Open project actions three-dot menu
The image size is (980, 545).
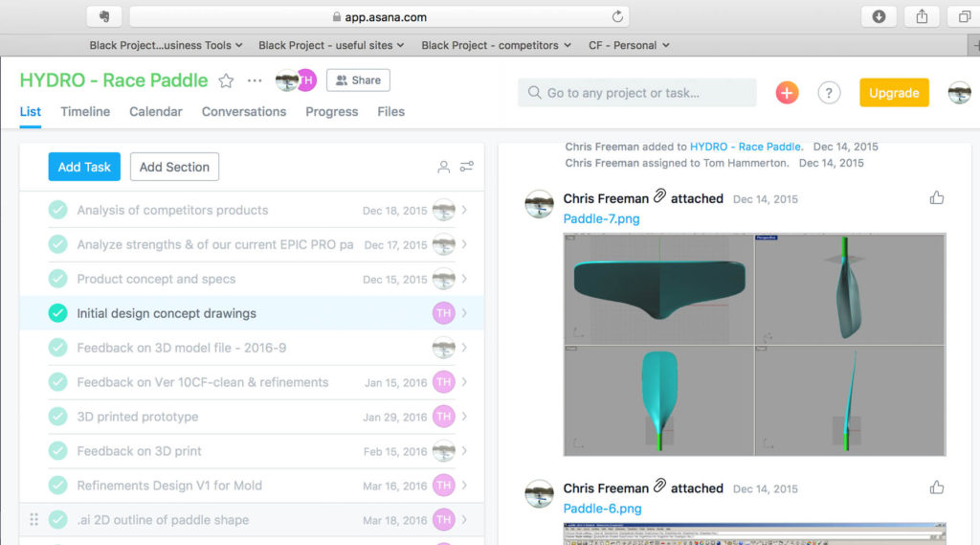[x=255, y=80]
